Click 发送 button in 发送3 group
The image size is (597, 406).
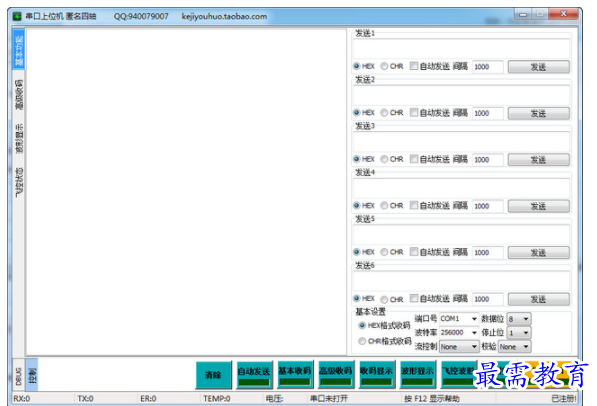click(x=538, y=160)
